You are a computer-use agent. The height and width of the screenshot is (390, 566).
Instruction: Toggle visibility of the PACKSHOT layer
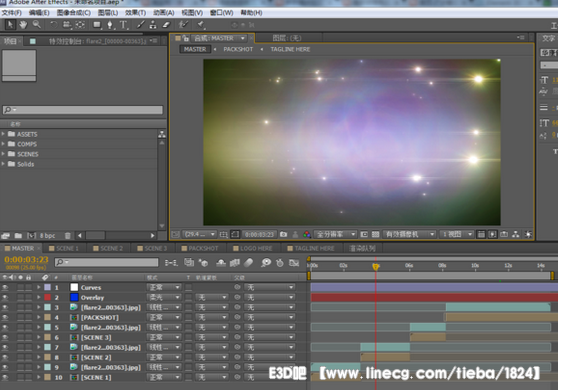click(x=5, y=317)
